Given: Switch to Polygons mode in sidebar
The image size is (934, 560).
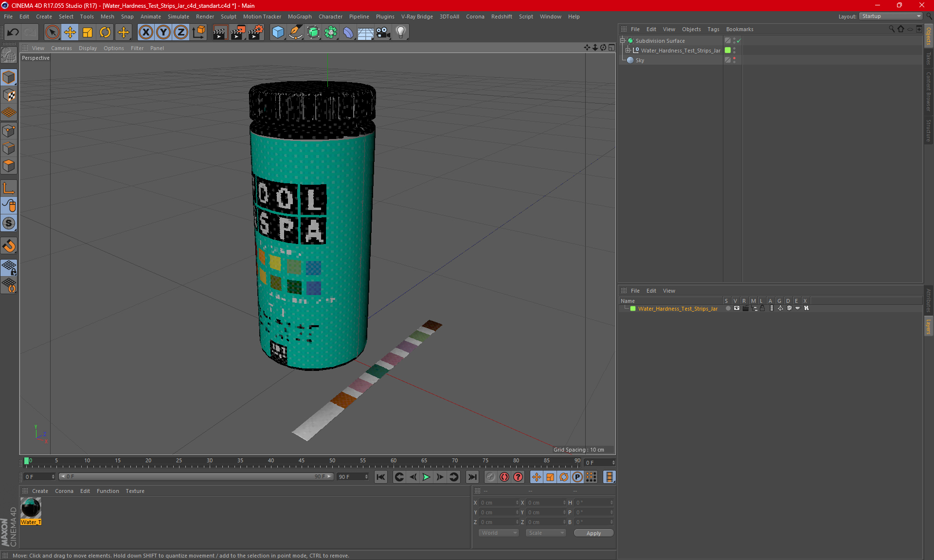Looking at the screenshot, I should 9,166.
